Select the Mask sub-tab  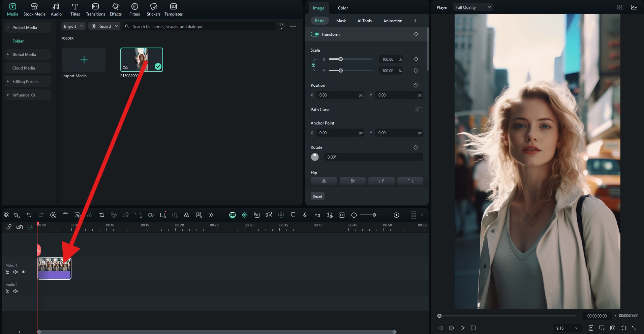click(x=341, y=21)
